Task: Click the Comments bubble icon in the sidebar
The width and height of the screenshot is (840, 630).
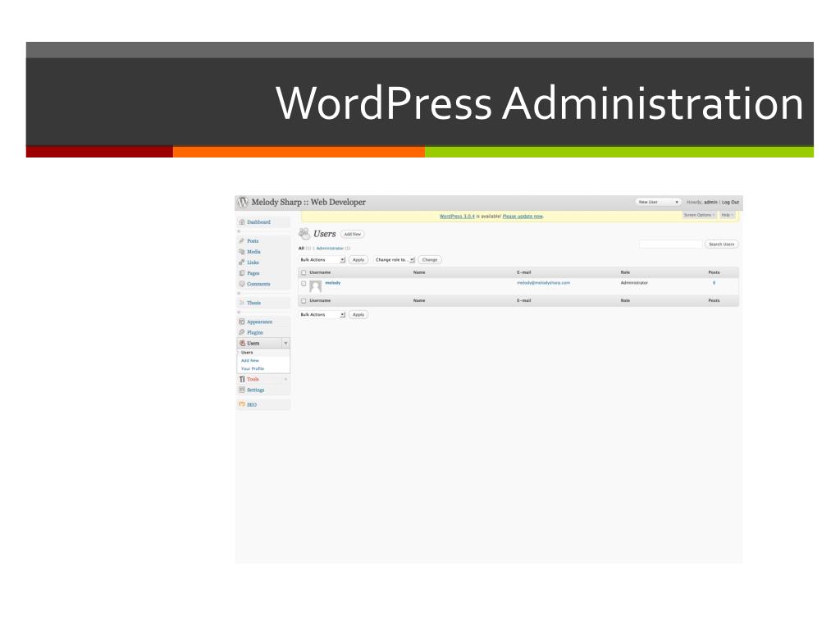Action: [242, 284]
